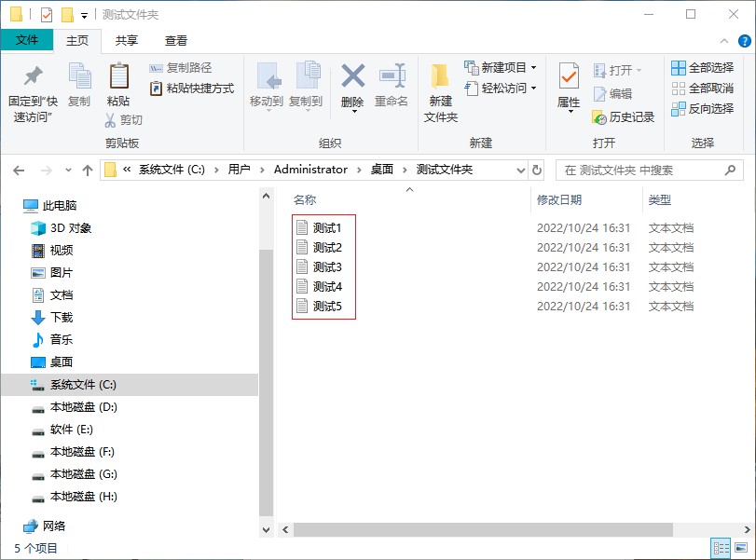
Task: Expand the 轻松访问 dropdown
Action: click(533, 88)
